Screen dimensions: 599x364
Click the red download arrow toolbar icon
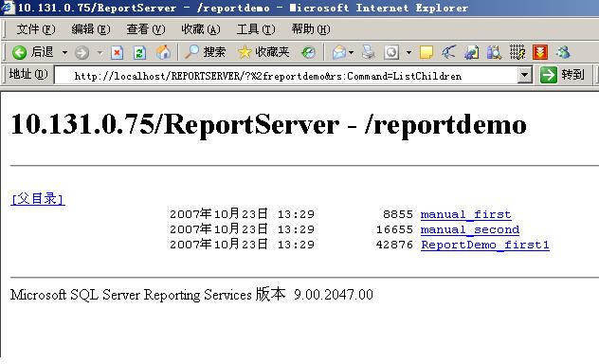click(540, 52)
